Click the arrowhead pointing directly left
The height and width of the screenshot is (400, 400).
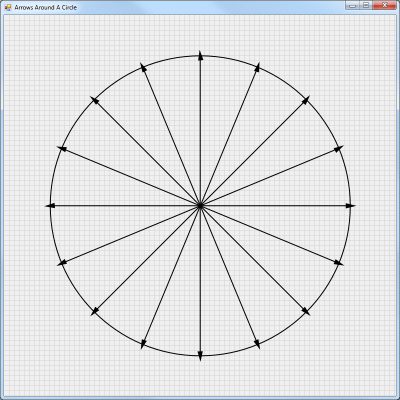50,206
